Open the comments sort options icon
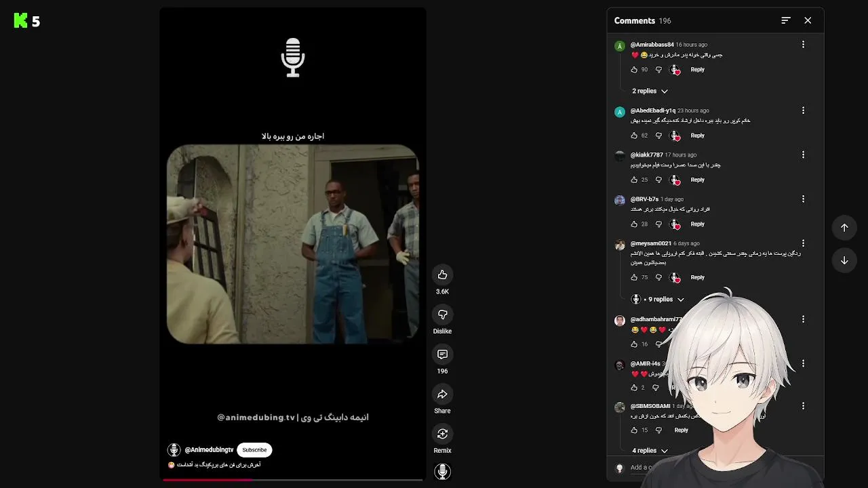868x488 pixels. pyautogui.click(x=786, y=20)
